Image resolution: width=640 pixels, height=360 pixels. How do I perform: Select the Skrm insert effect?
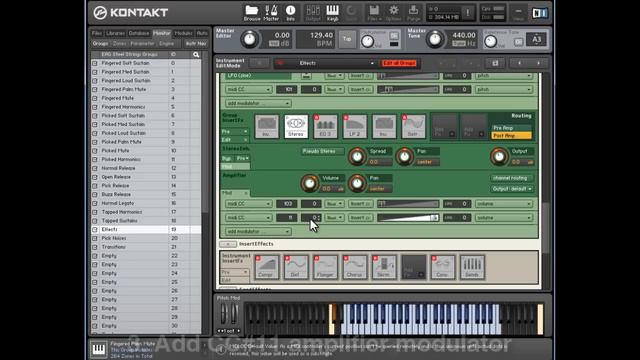384,267
